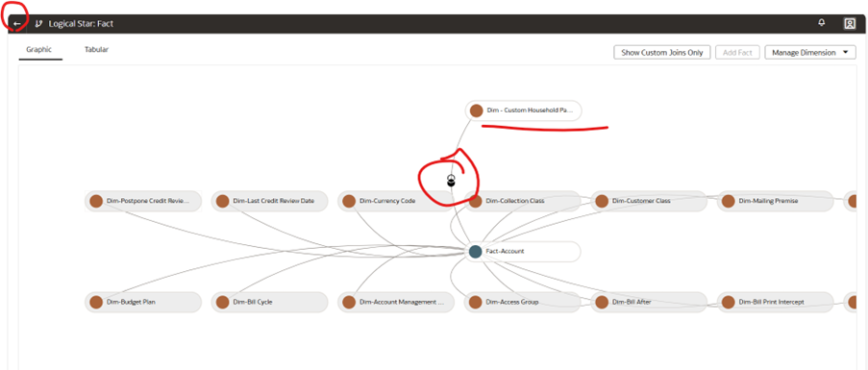Select the Dim-Access Group node

tap(523, 303)
